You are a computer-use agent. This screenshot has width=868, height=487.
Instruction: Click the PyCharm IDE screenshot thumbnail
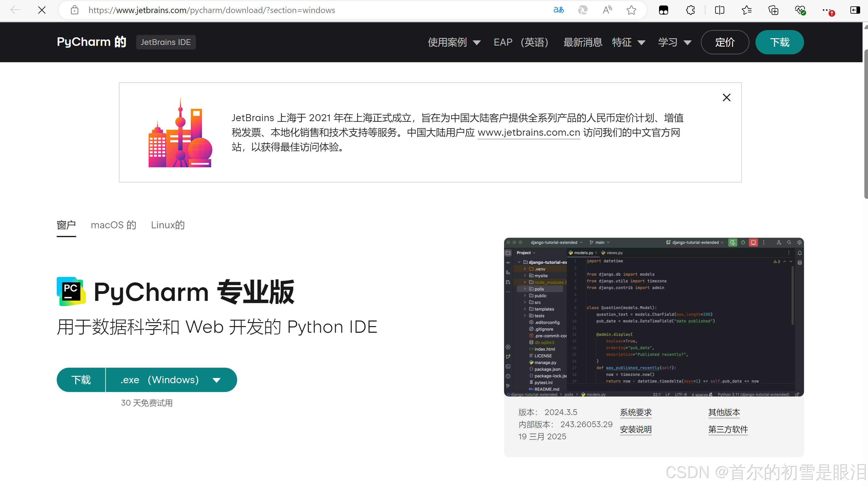[654, 317]
